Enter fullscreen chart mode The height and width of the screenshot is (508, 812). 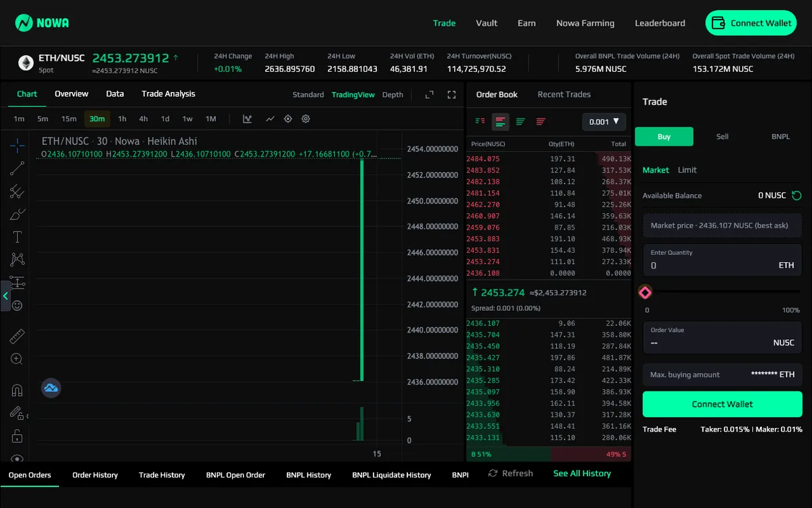pyautogui.click(x=452, y=95)
